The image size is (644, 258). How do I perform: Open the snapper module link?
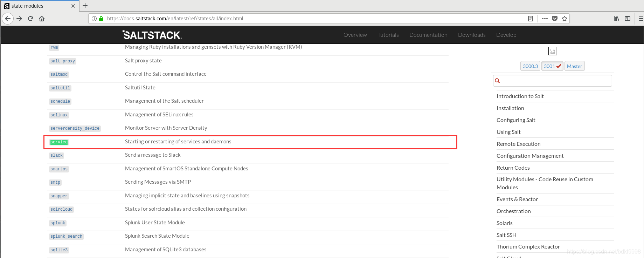tap(59, 196)
